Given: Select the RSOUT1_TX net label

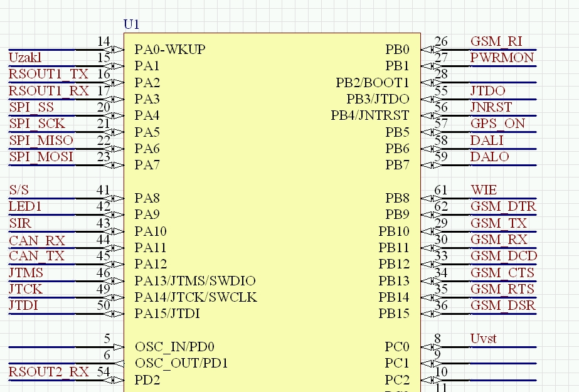Looking at the screenshot, I should click(48, 74).
